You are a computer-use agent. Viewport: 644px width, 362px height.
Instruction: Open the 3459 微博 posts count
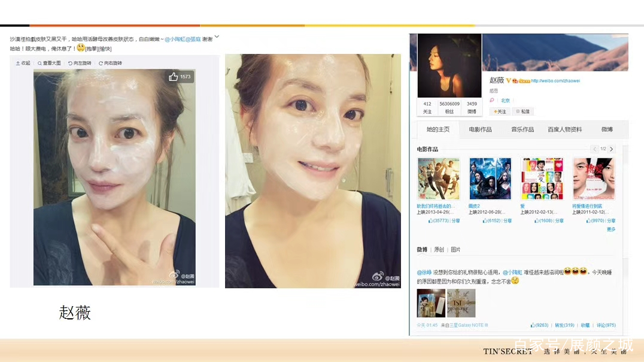pyautogui.click(x=472, y=108)
